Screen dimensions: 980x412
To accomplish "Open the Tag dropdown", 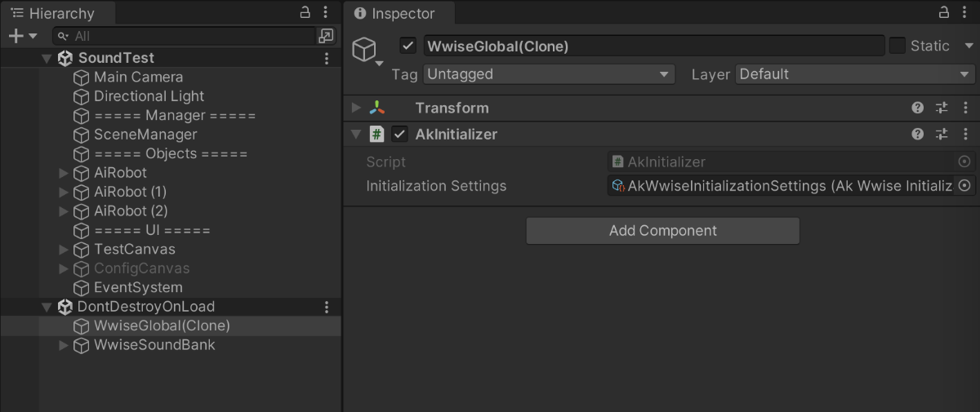I will click(548, 74).
